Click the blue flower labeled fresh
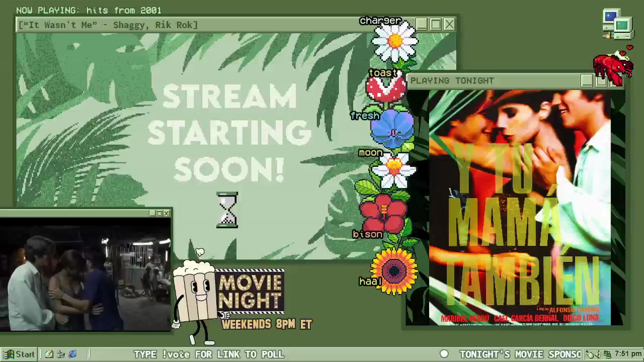 point(392,129)
